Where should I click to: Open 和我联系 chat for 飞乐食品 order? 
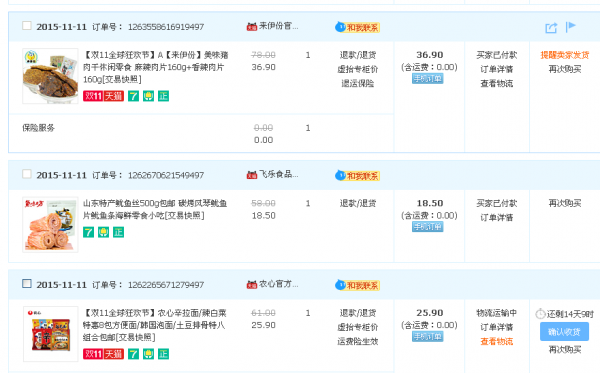(x=357, y=176)
